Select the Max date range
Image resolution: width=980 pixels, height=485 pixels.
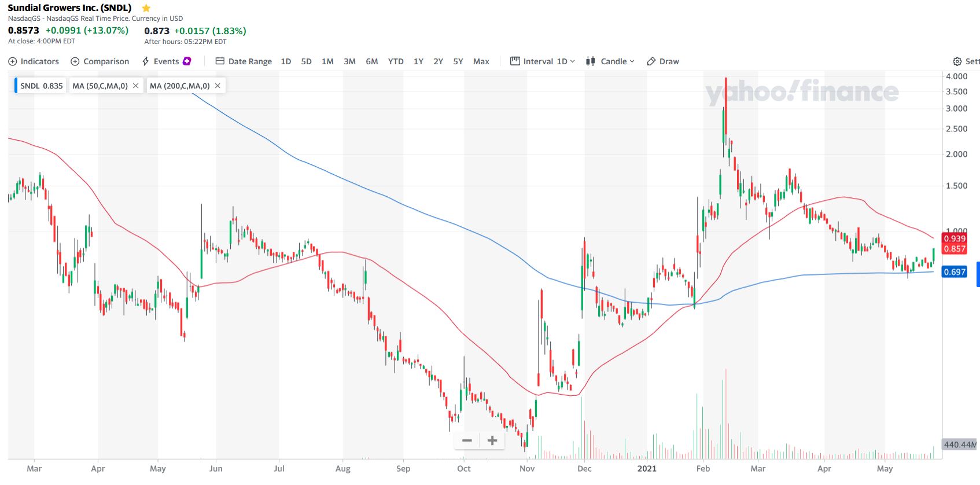(x=481, y=61)
